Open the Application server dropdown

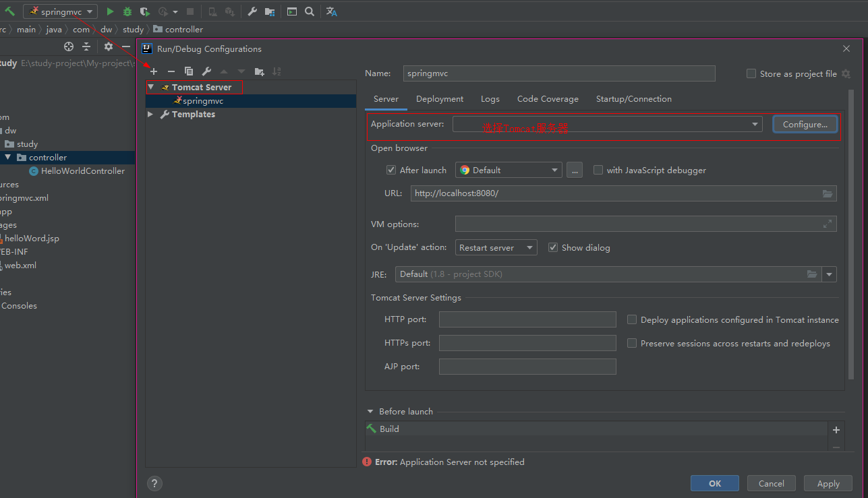pos(607,124)
